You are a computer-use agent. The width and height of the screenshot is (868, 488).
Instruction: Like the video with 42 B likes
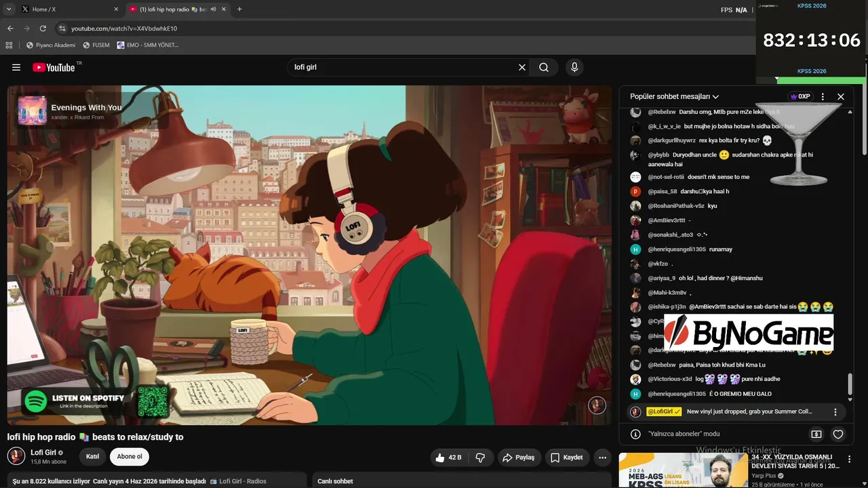click(x=448, y=457)
